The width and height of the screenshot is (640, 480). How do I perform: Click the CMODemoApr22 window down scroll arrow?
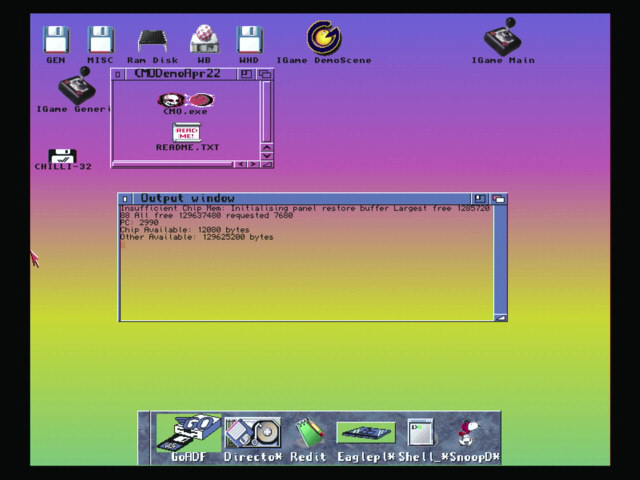[x=267, y=156]
